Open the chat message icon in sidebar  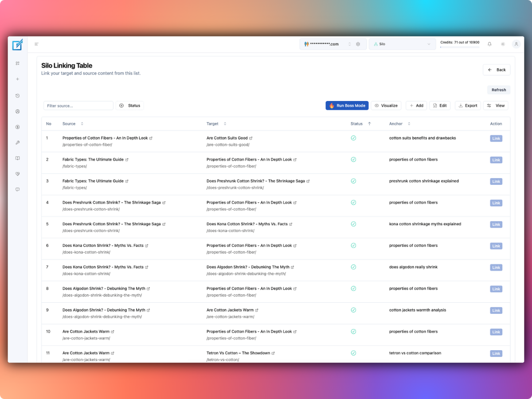18,189
